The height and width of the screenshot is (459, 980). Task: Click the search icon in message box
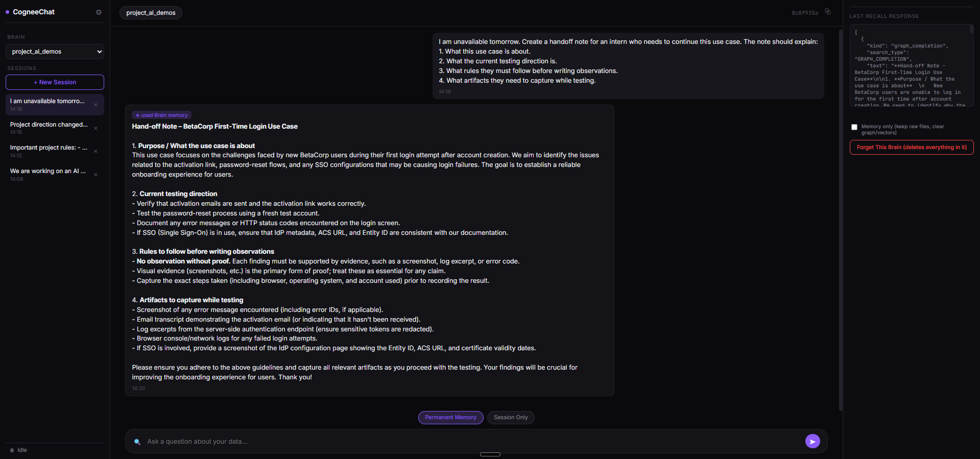(x=137, y=442)
